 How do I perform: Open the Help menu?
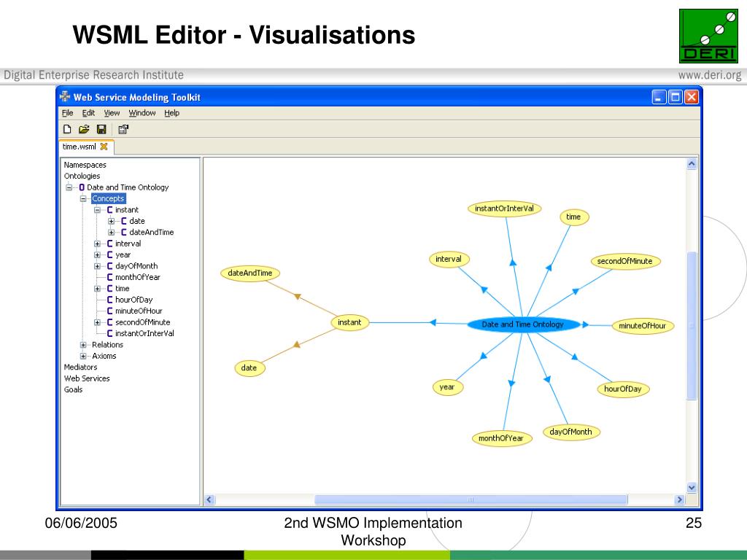coord(172,113)
